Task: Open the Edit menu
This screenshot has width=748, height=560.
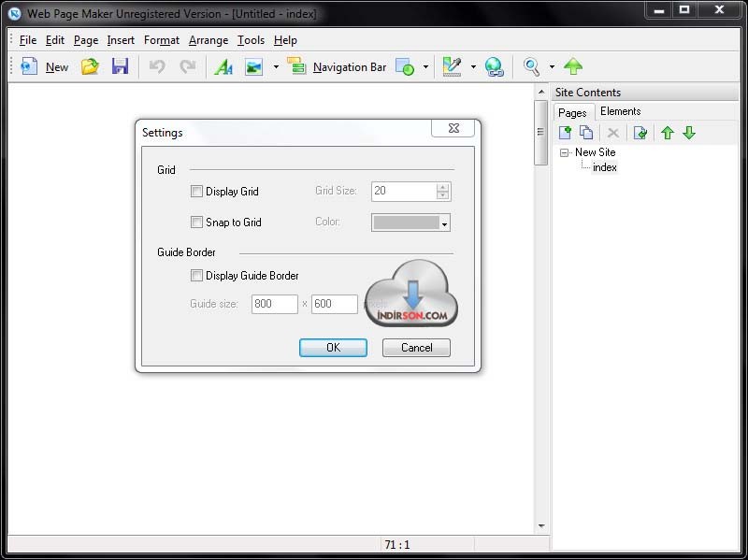Action: (55, 40)
